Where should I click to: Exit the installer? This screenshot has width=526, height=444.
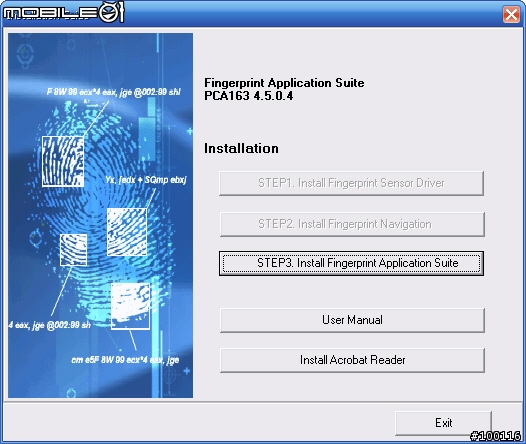point(443,423)
